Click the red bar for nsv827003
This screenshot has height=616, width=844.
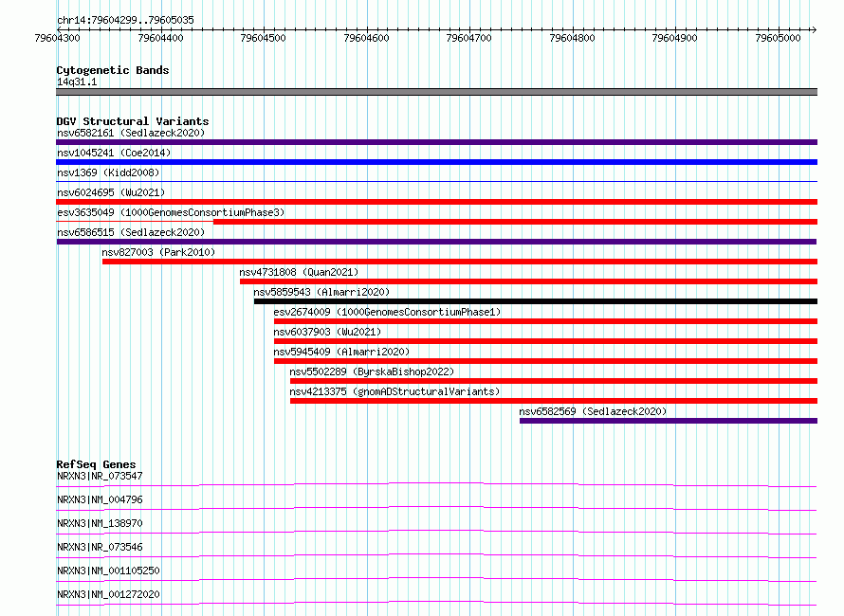click(460, 262)
